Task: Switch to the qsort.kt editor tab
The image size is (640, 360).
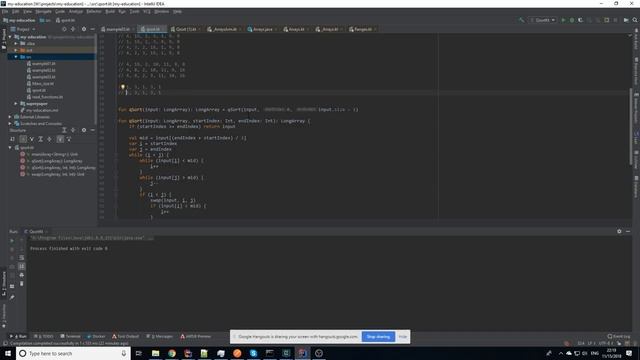Action: [151, 29]
